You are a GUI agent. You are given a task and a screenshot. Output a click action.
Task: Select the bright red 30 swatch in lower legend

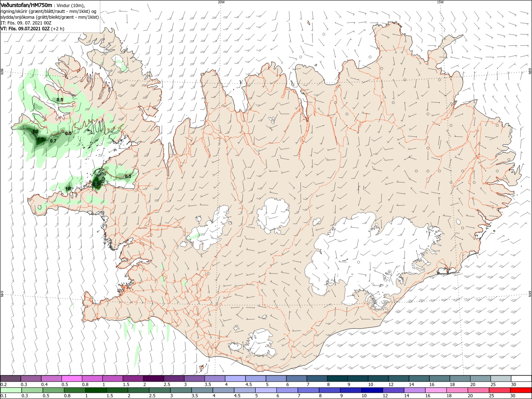521,390
